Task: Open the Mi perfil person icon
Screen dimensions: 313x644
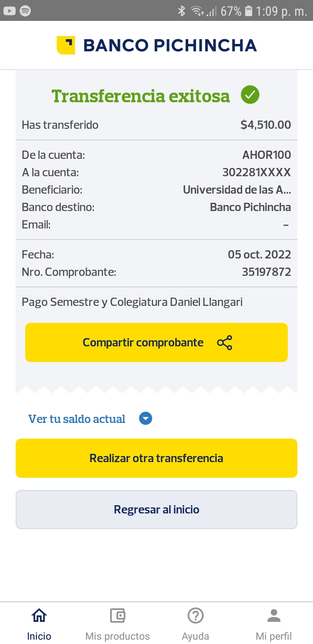Action: point(274,616)
